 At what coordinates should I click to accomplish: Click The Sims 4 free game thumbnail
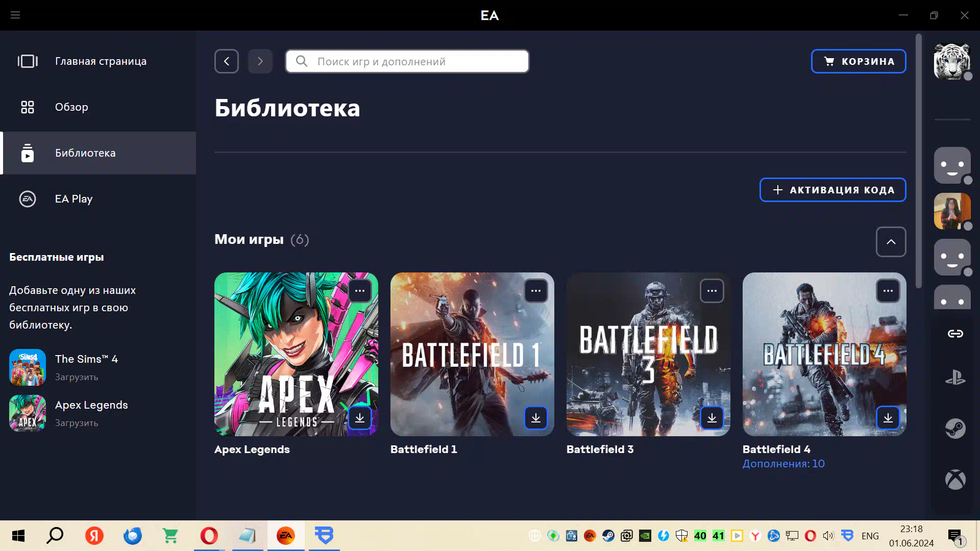[x=28, y=367]
